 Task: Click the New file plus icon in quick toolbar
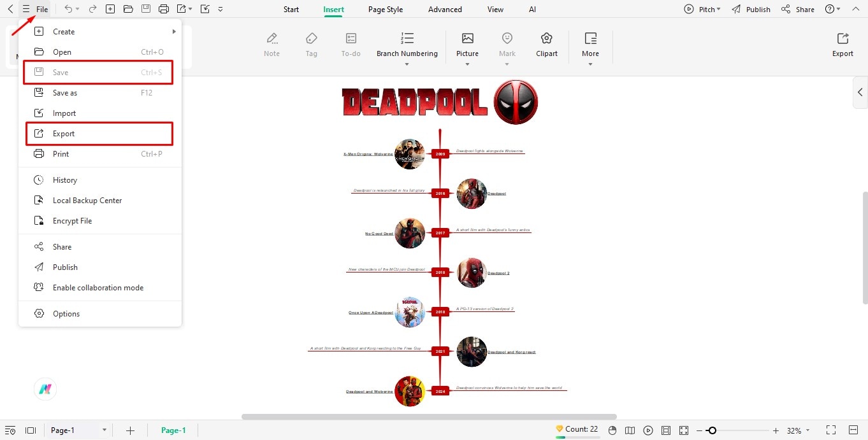tap(110, 9)
